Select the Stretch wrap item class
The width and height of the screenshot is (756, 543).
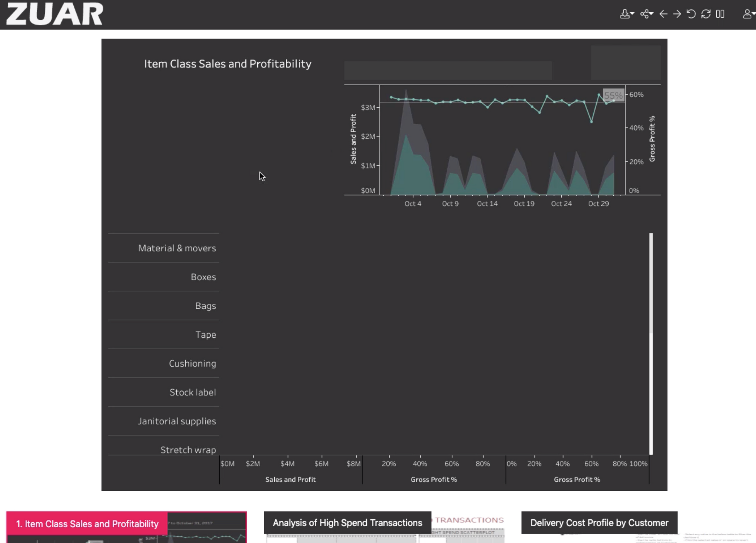tap(188, 450)
